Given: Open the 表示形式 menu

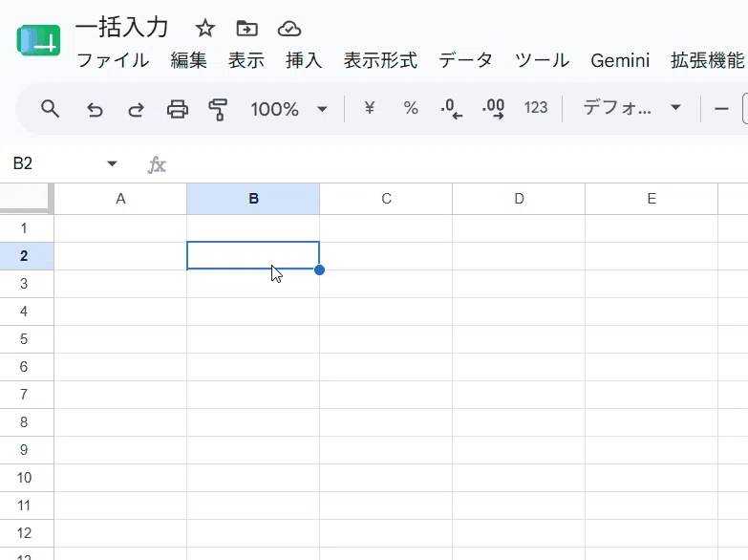Looking at the screenshot, I should [380, 60].
